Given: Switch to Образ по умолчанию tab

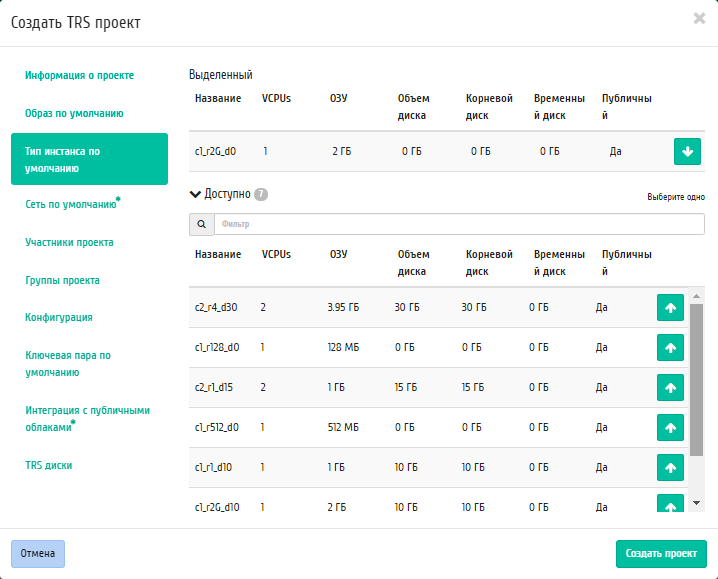Looking at the screenshot, I should 74,114.
